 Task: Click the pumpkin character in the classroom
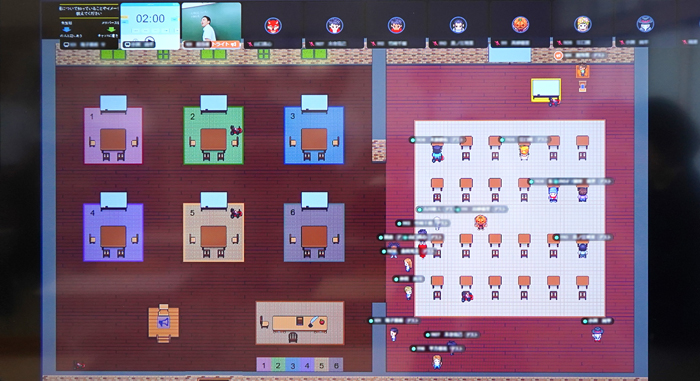tap(480, 222)
